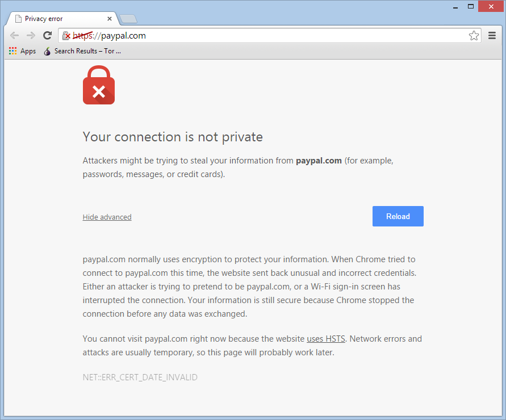Image resolution: width=506 pixels, height=420 pixels.
Task: Click the large red padlock error icon
Action: (99, 85)
